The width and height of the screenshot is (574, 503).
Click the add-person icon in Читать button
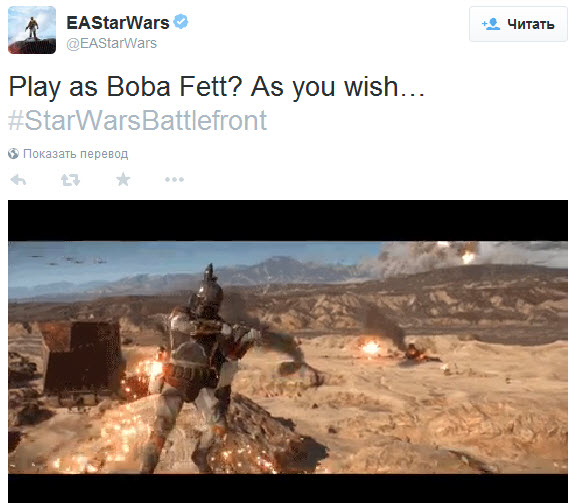[491, 24]
